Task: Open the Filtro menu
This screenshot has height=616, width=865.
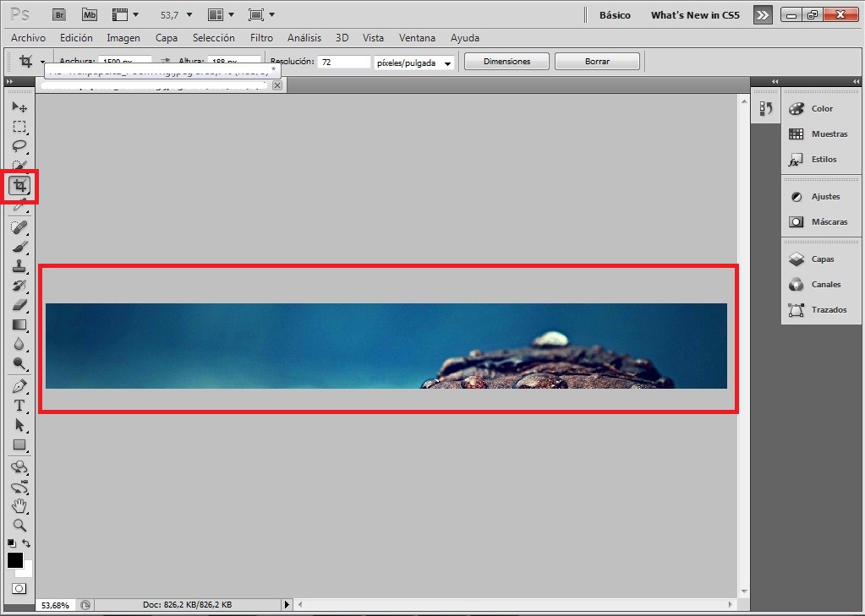Action: [x=261, y=38]
